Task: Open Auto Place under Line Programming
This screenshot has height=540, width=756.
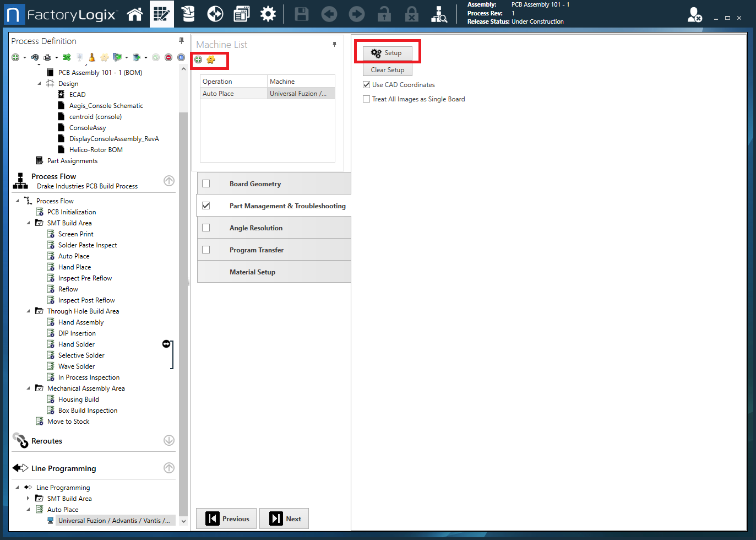Action: point(62,509)
